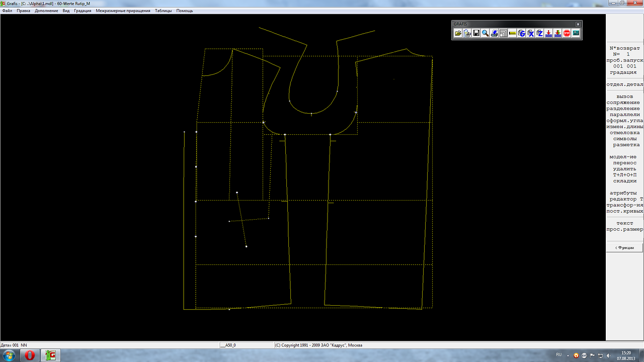Screen dimensions: 644x362
Task: Close the GRAFIS floating toolbar
Action: pyautogui.click(x=578, y=24)
